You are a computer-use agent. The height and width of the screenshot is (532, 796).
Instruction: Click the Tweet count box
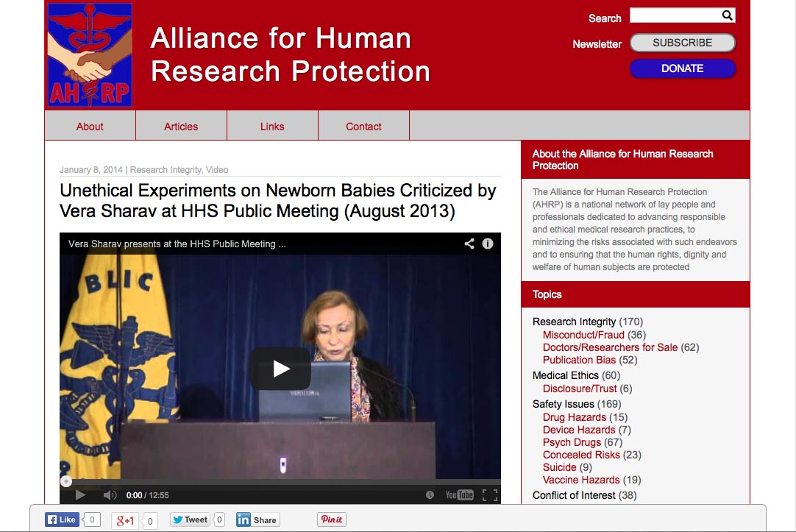(x=219, y=519)
